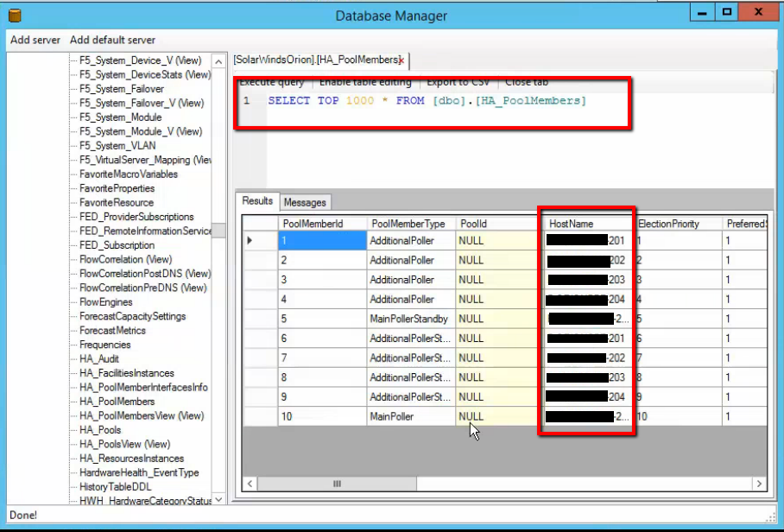Click the tree scrollbar down arrow icon

click(217, 497)
